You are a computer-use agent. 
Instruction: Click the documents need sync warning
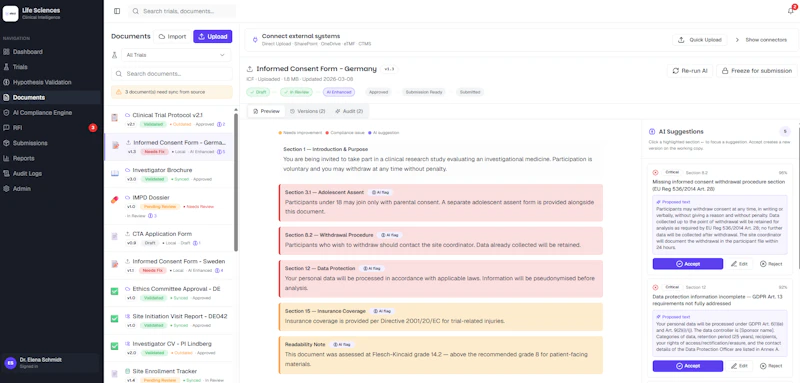point(171,92)
